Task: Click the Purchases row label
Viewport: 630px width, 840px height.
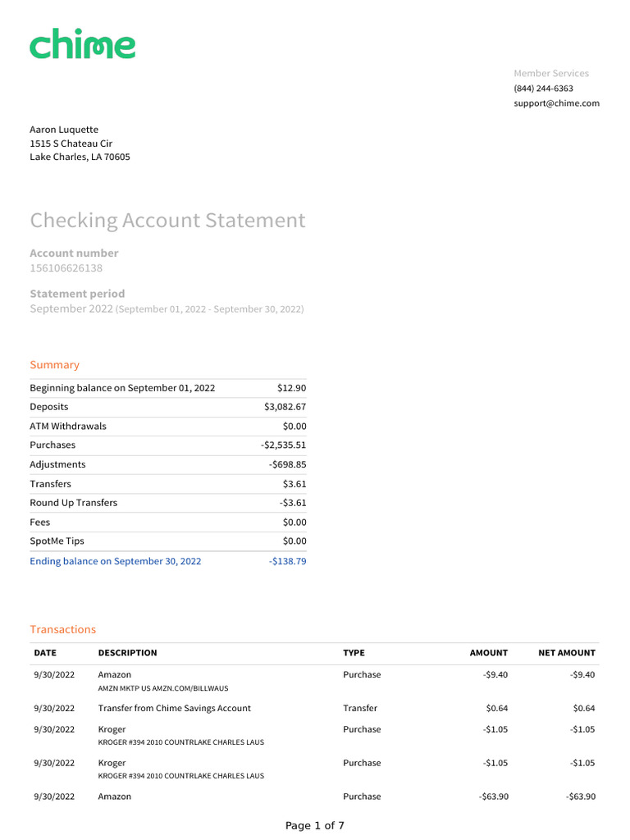Action: pyautogui.click(x=52, y=445)
